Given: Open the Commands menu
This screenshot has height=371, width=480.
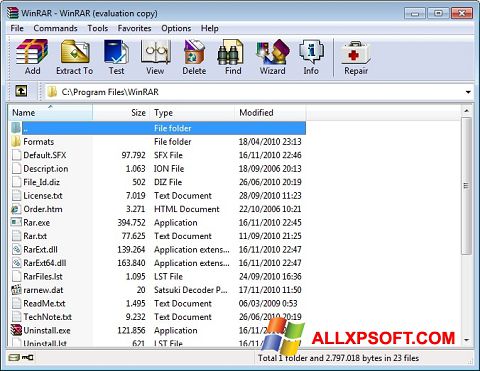Looking at the screenshot, I should [x=55, y=28].
